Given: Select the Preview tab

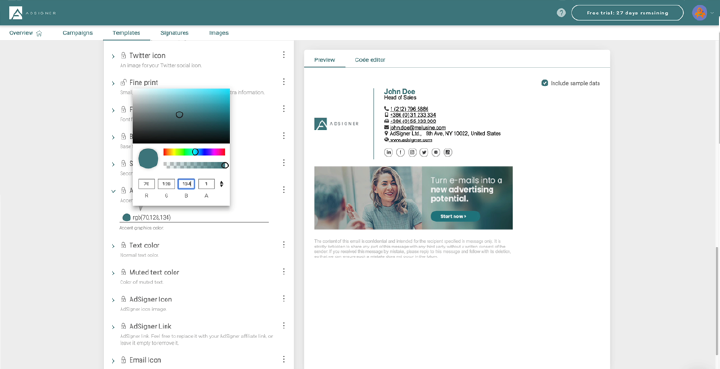Looking at the screenshot, I should (324, 60).
